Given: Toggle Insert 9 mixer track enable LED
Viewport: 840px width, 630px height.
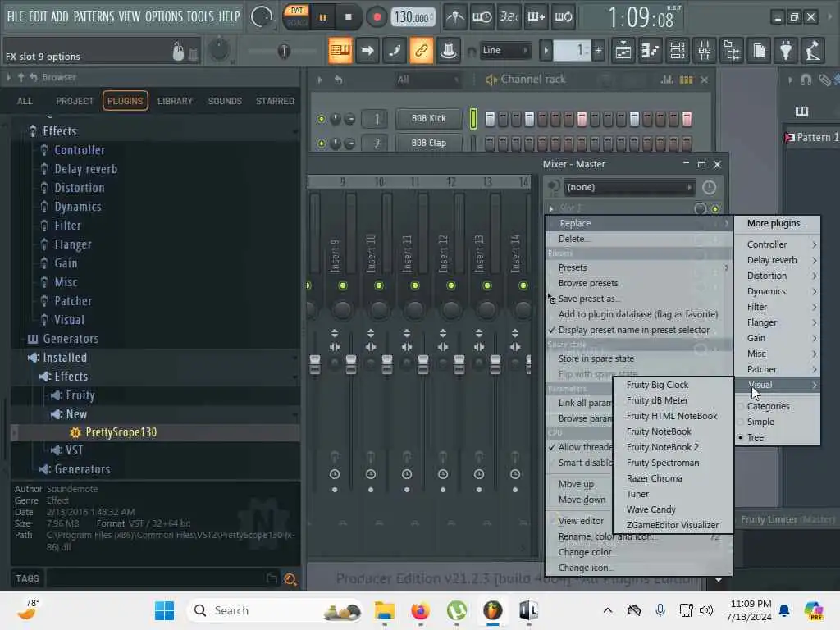Looking at the screenshot, I should click(343, 285).
